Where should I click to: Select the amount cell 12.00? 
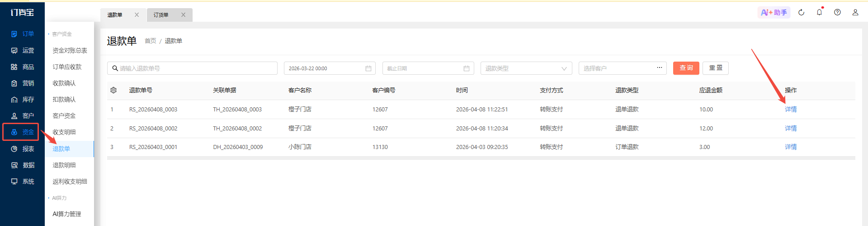[706, 128]
